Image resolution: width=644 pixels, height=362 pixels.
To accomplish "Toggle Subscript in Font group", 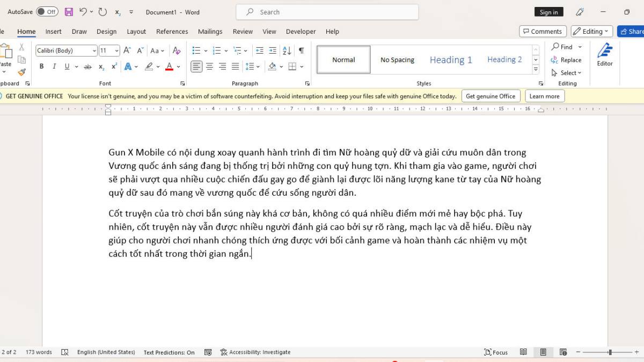I will coord(101,67).
